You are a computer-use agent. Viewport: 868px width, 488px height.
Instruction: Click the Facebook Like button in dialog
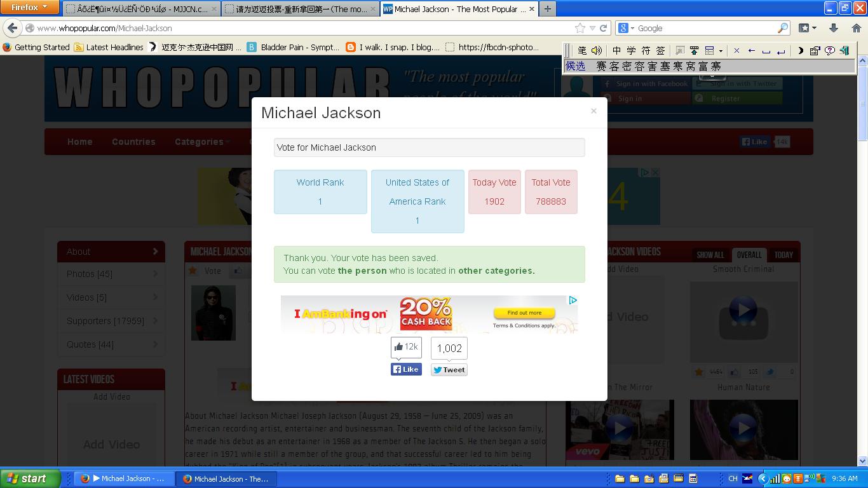click(406, 369)
